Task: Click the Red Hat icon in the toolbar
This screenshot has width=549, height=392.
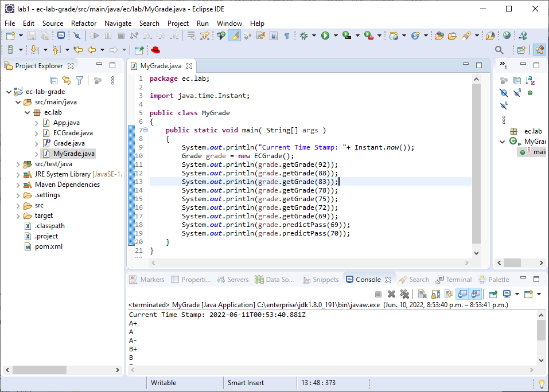Action: pyautogui.click(x=155, y=50)
